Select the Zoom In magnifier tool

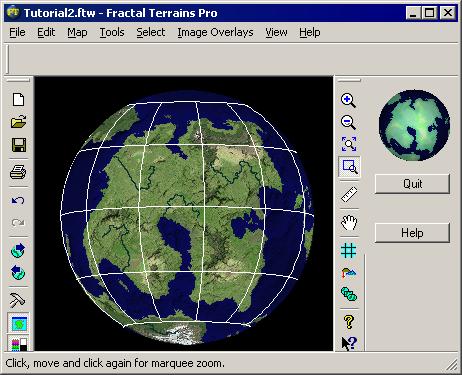349,100
